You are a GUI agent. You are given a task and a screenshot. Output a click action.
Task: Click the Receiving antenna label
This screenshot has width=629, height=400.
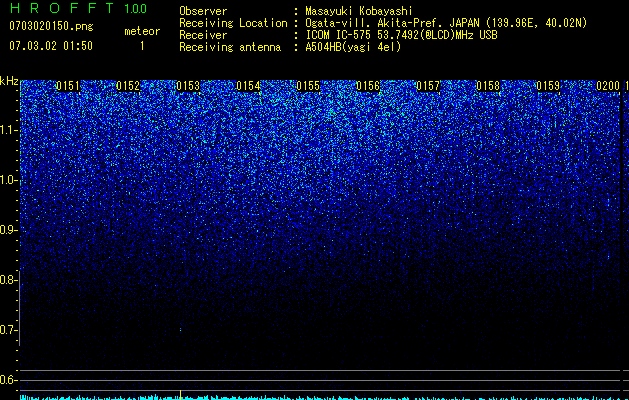pos(230,47)
